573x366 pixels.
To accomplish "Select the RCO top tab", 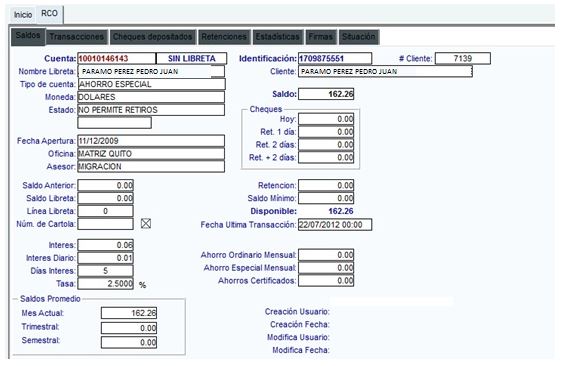I will [x=49, y=14].
